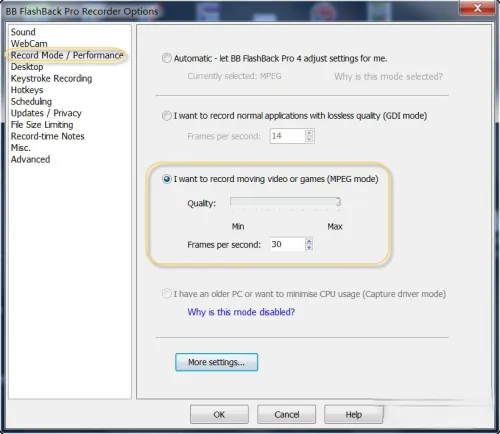Increase GDI frames per second value

tap(309, 133)
